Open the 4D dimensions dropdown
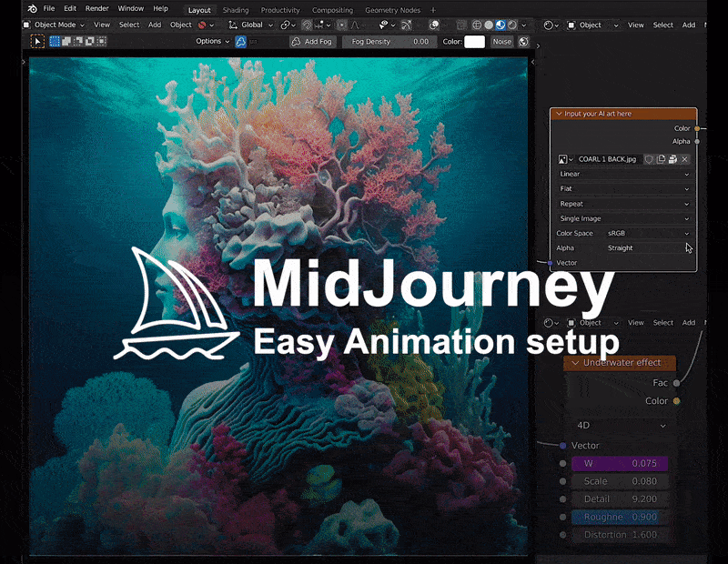The width and height of the screenshot is (728, 564). click(622, 426)
